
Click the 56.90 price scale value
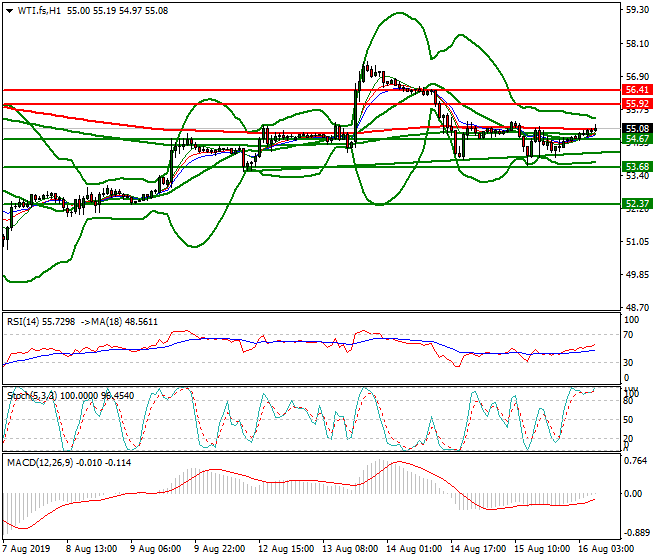tap(637, 77)
